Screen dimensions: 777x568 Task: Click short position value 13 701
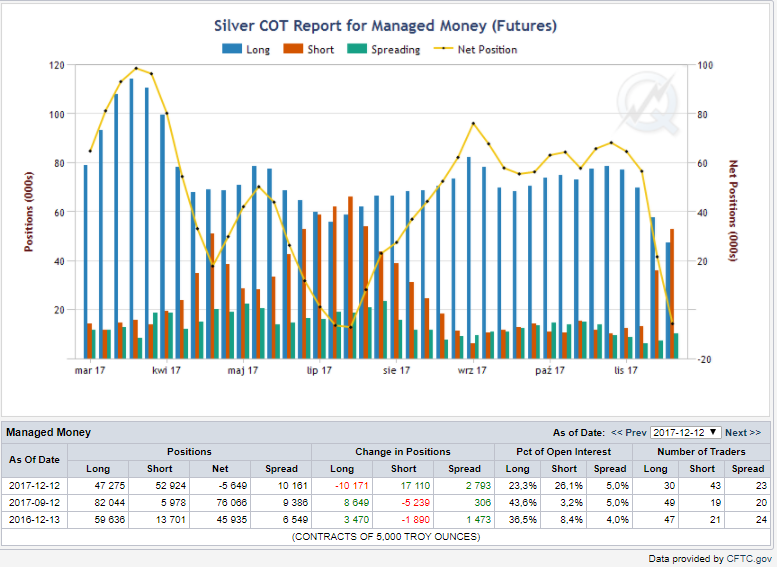pos(170,519)
